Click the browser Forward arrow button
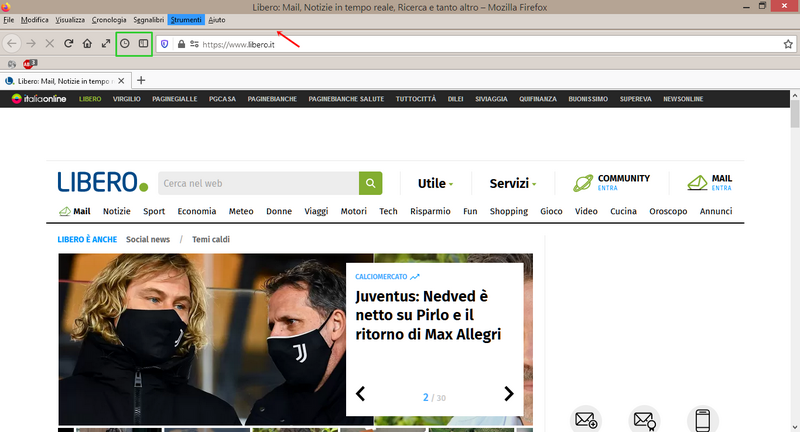The width and height of the screenshot is (800, 432). (x=31, y=44)
